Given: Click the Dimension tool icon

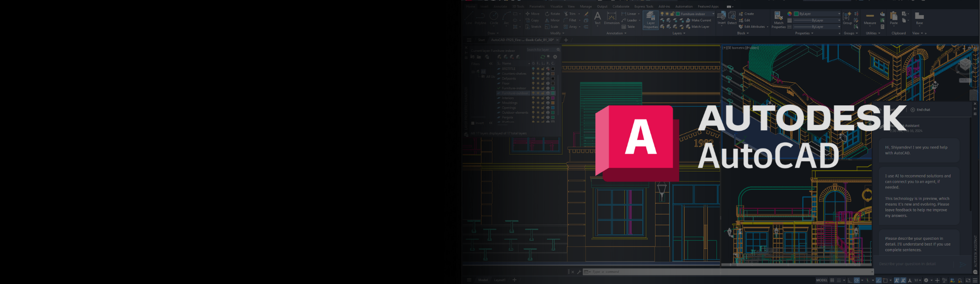Looking at the screenshot, I should point(612,18).
